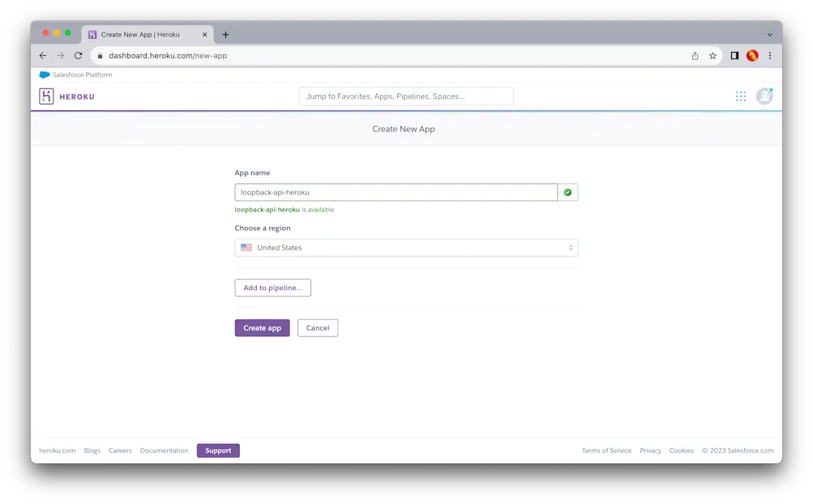Bookmark the page with the star icon
Viewport: 813px width, 504px height.
pos(712,56)
